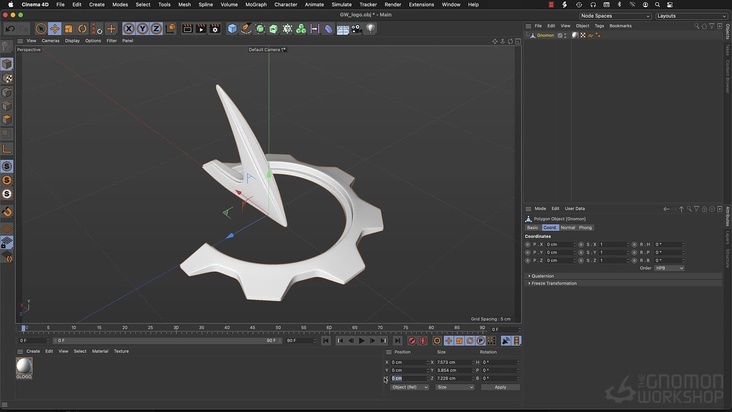Toggle Gnomon object visibility dots
Image resolution: width=732 pixels, height=412 pixels.
[565, 35]
